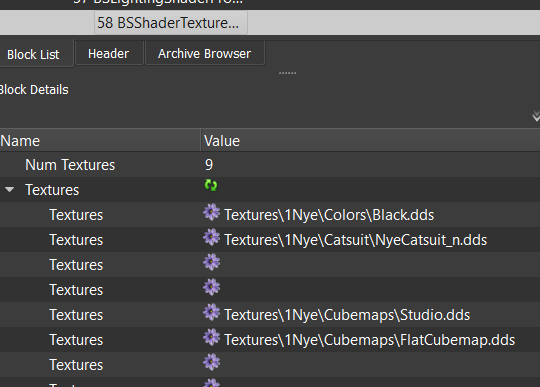Select the Textures\1Nye\Cubemaps\Studio.dds path
This screenshot has width=540, height=387.
click(347, 315)
